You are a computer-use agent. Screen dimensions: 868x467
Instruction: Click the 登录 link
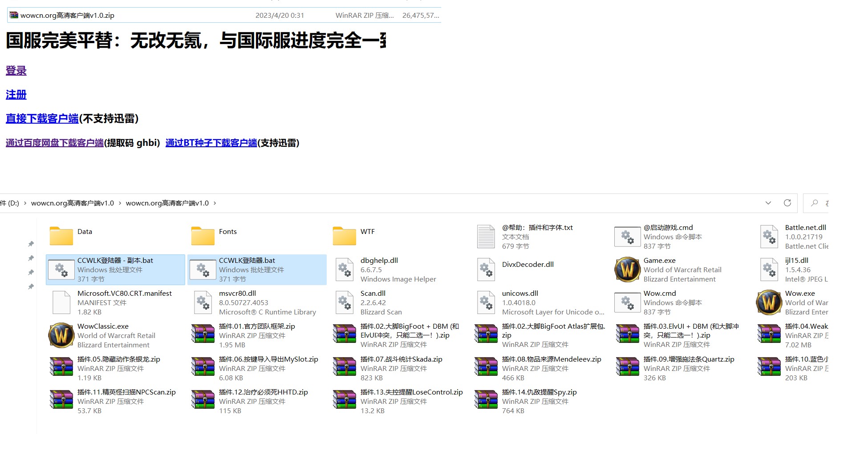pos(16,70)
